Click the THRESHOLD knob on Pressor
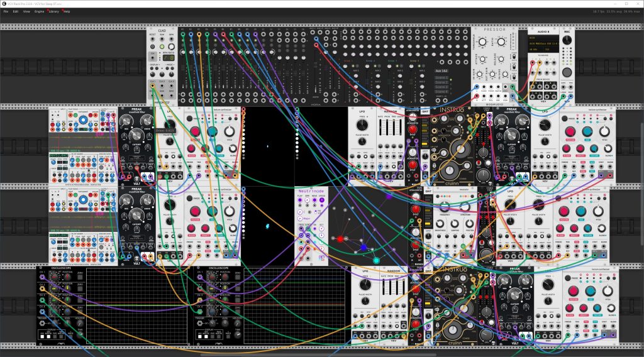The height and width of the screenshot is (357, 644). (482, 42)
